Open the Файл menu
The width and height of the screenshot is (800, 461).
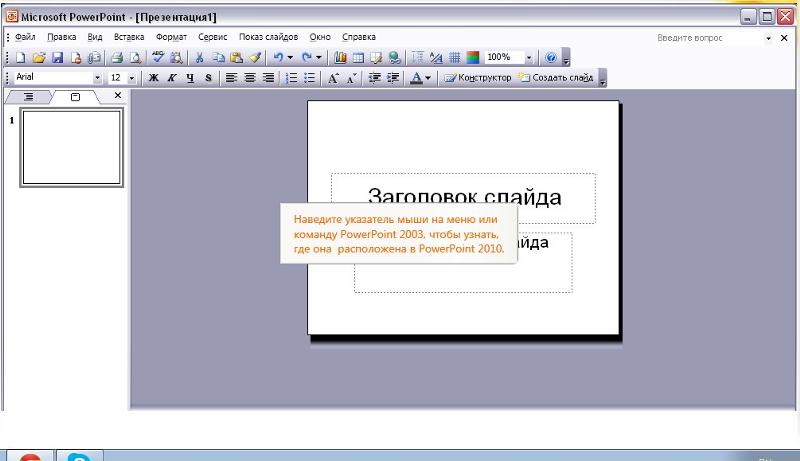25,37
